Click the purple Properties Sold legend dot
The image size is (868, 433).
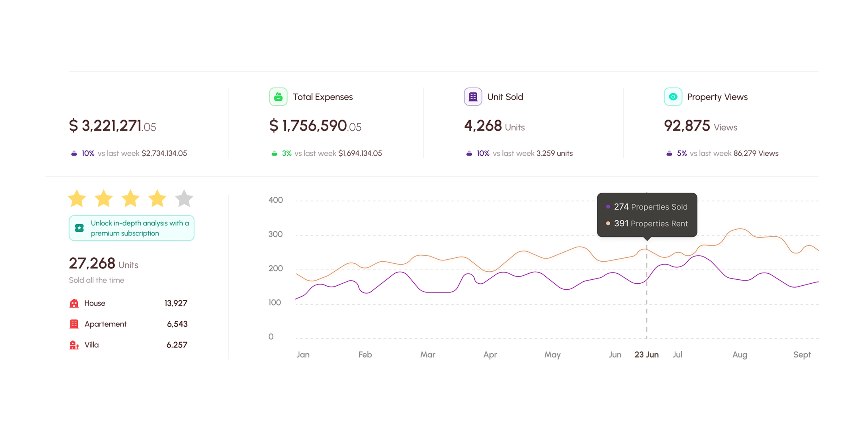608,207
